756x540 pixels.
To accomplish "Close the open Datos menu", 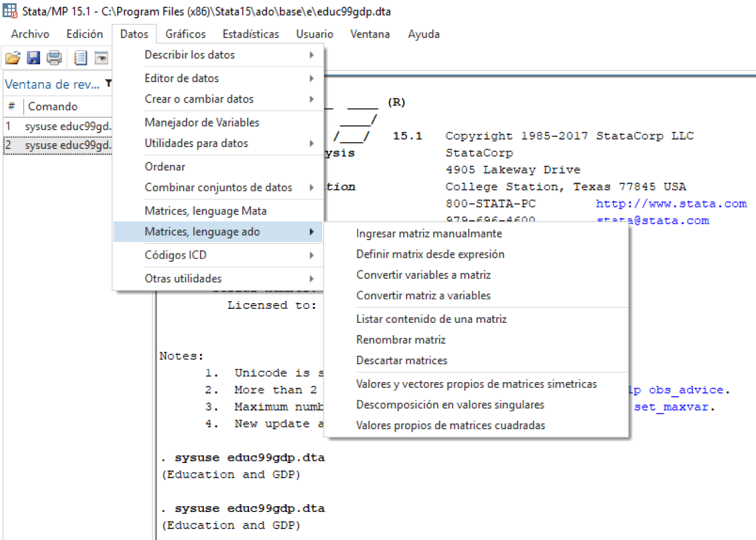I will [x=134, y=34].
